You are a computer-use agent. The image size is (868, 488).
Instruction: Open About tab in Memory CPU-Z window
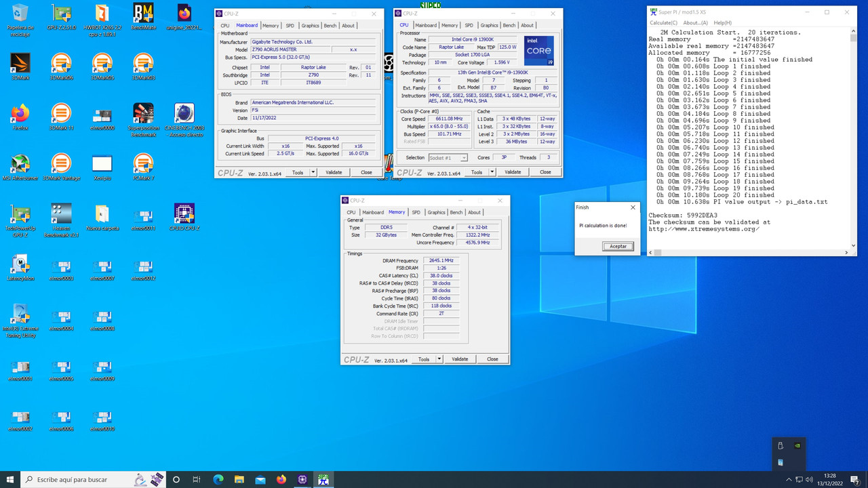tap(474, 212)
